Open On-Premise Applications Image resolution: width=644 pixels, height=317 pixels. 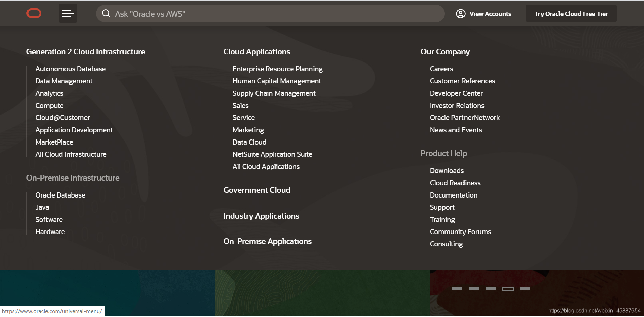(267, 241)
